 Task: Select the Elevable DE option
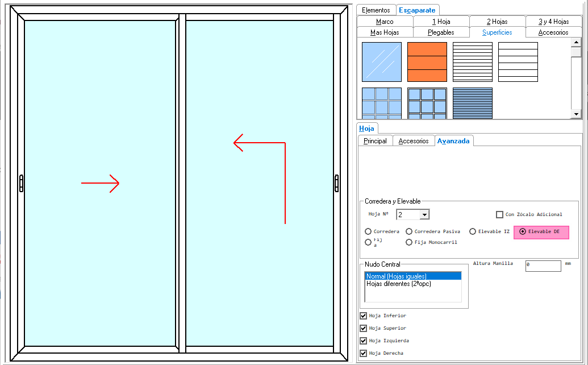[523, 231]
